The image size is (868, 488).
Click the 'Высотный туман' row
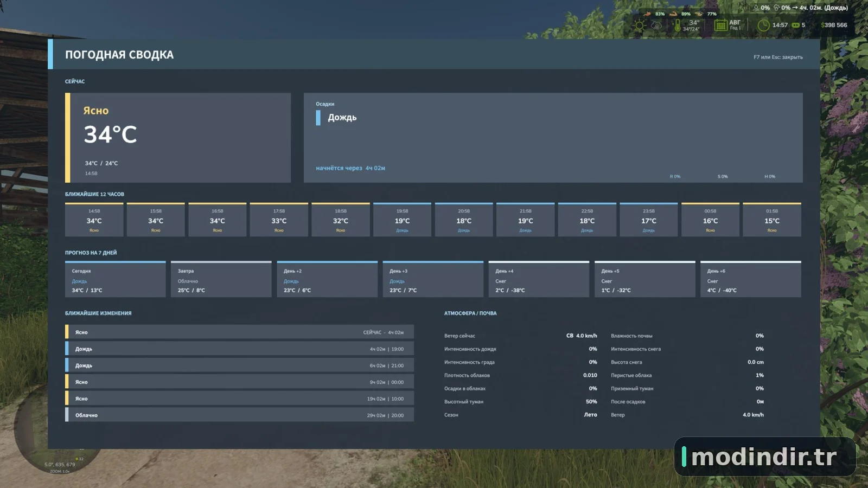pos(521,401)
